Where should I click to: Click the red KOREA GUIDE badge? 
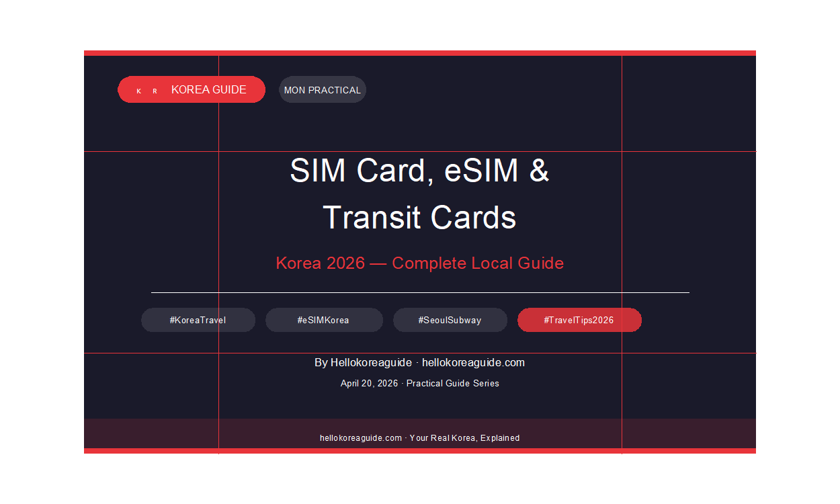click(208, 89)
